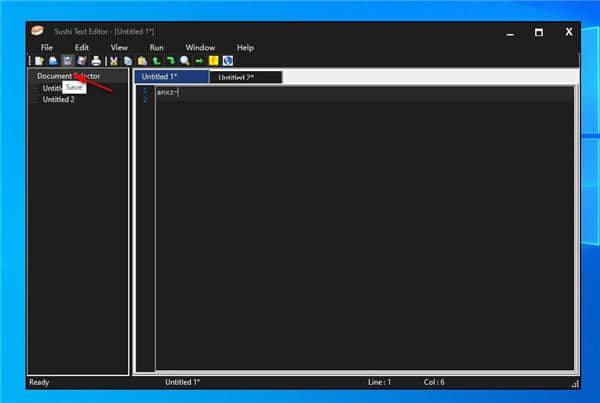
Task: Click the 'Ready' status bar text
Action: point(39,382)
